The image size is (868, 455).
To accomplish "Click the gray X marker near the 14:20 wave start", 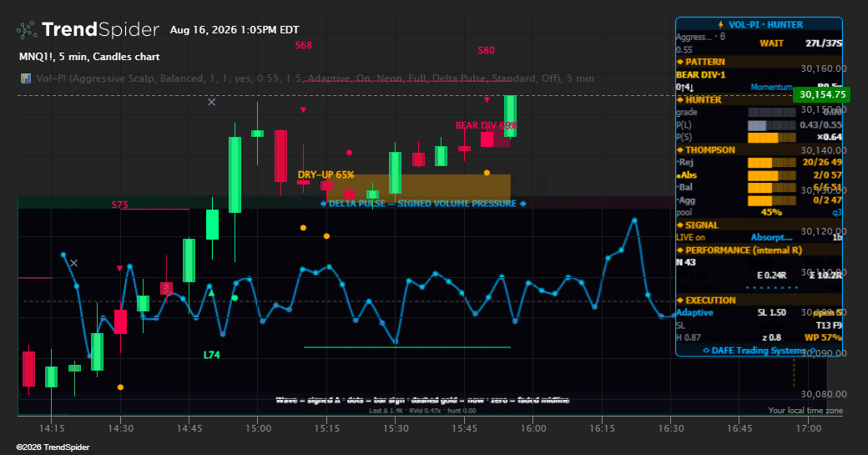I will 73,263.
